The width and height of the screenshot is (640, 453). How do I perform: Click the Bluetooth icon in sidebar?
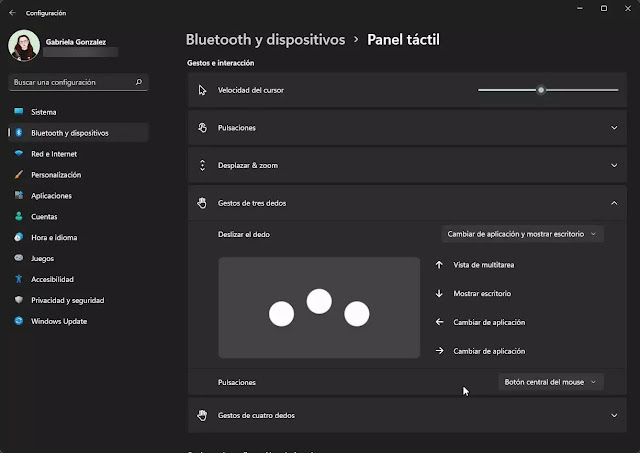pos(19,133)
